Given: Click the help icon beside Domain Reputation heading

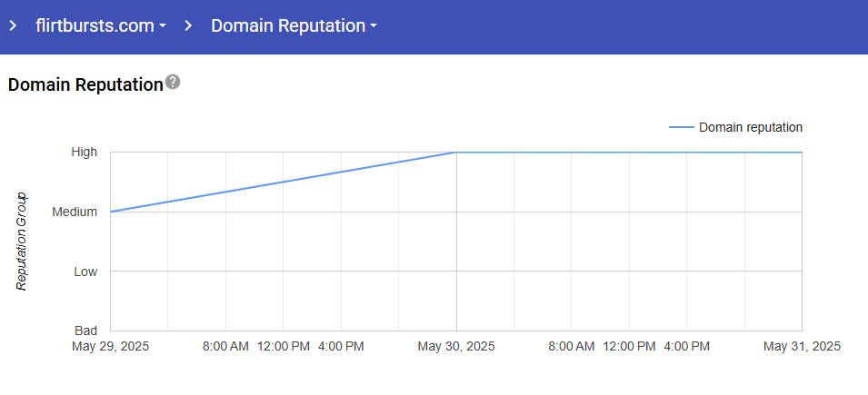Looking at the screenshot, I should point(173,83).
